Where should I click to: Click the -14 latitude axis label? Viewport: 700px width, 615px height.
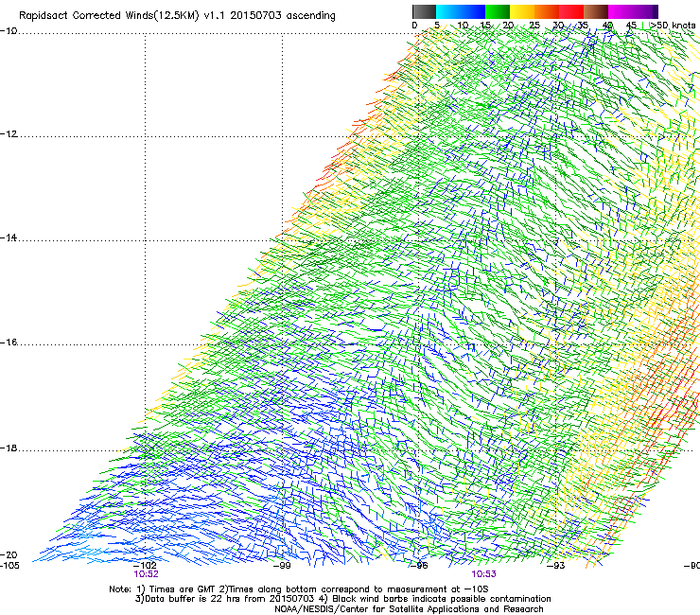[x=9, y=238]
